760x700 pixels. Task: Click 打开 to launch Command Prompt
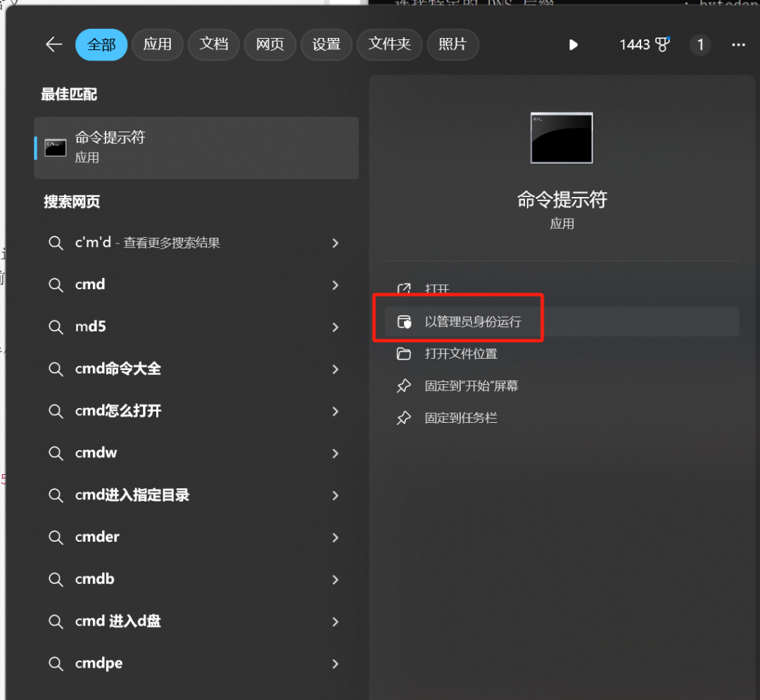(437, 289)
